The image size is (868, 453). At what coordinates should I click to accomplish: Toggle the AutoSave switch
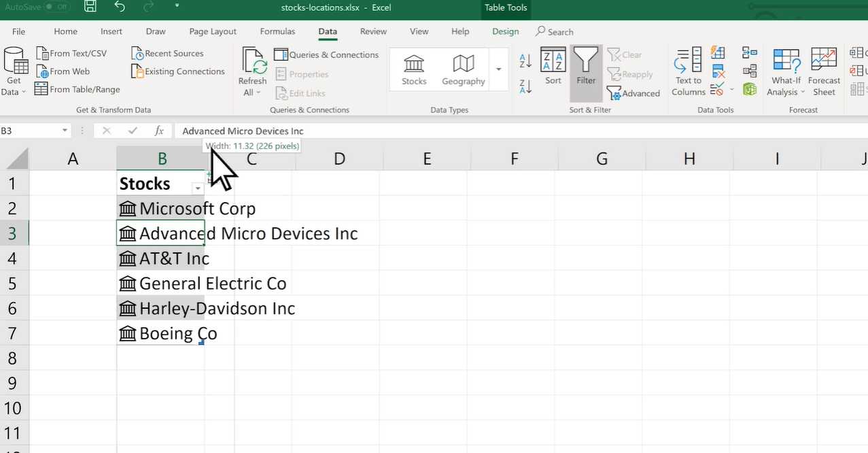pos(57,7)
